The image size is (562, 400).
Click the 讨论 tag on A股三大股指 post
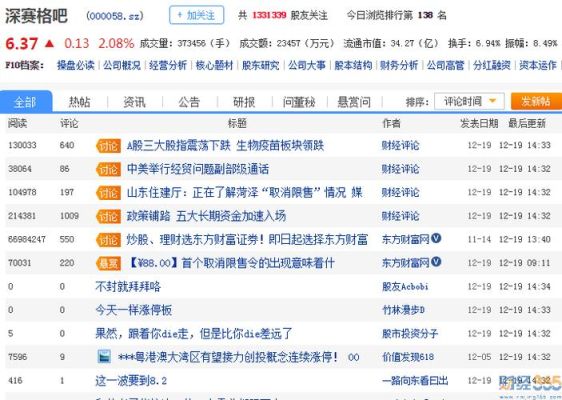click(x=108, y=146)
